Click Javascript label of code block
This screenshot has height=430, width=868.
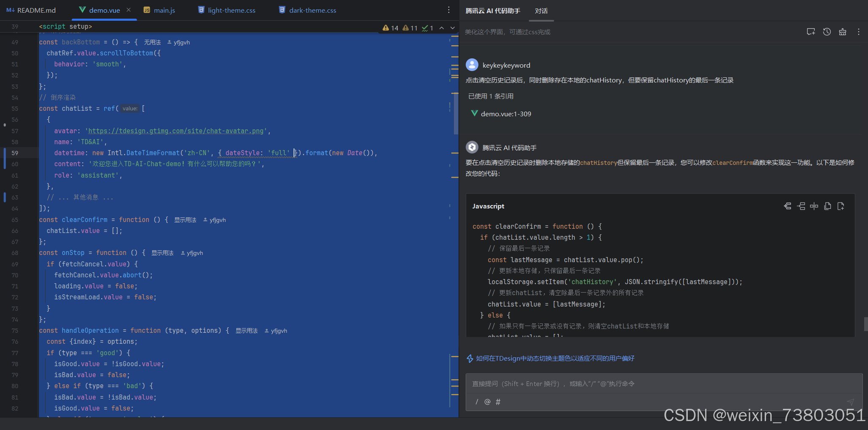[488, 206]
